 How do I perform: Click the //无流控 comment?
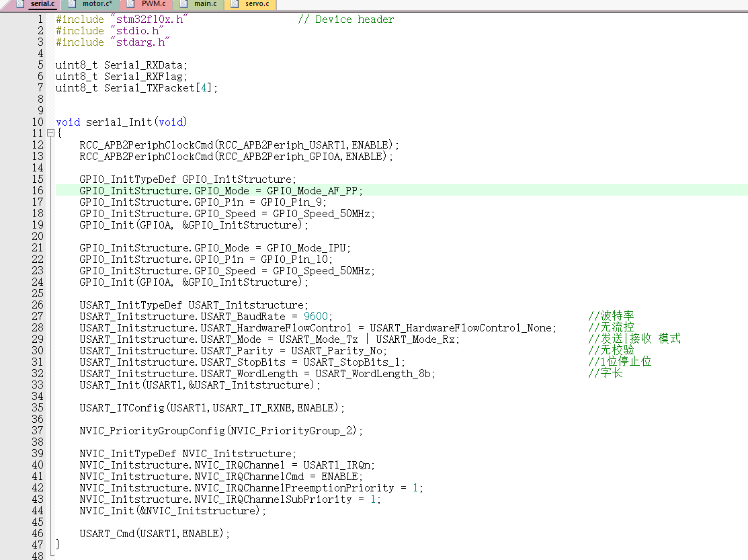point(611,327)
